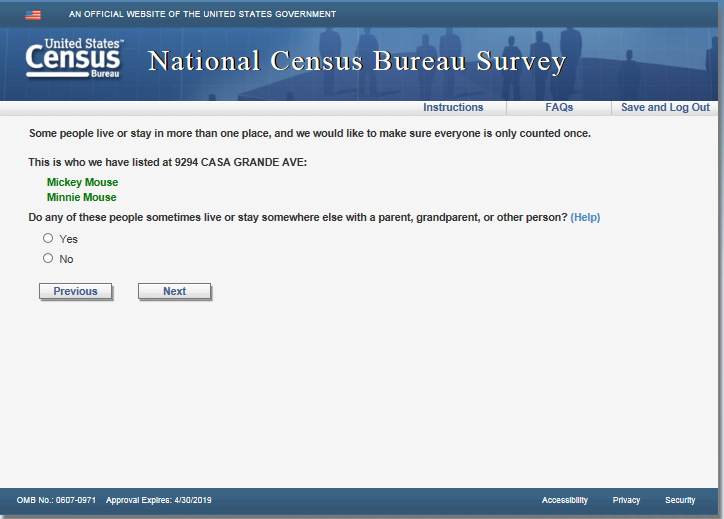Click the National Census Bureau Survey title
Image resolution: width=724 pixels, height=519 pixels.
tap(357, 61)
